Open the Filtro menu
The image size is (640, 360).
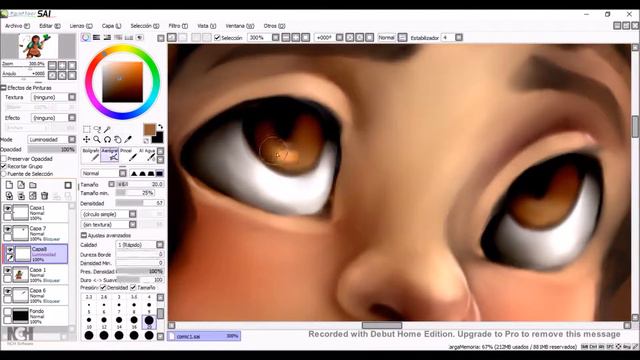pos(178,26)
